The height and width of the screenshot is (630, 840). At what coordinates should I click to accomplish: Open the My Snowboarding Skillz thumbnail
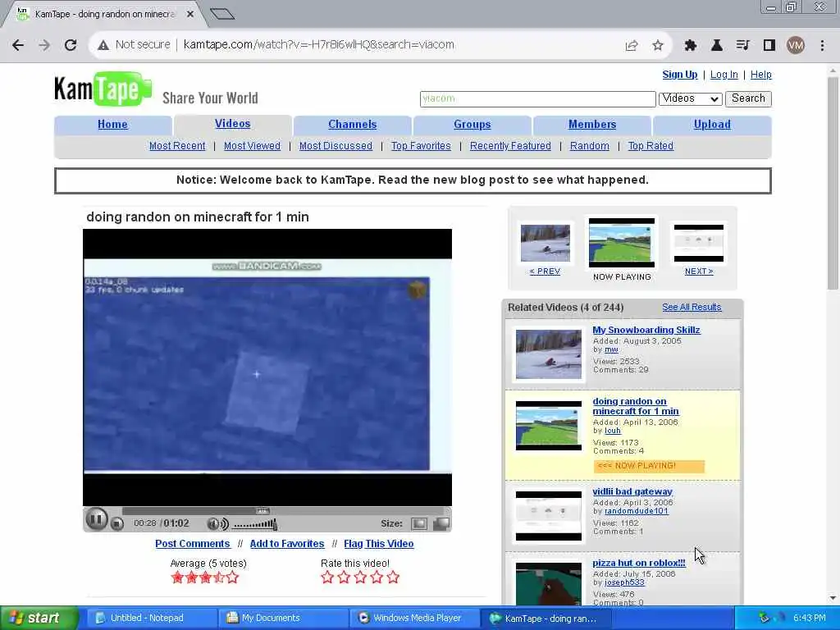(548, 354)
